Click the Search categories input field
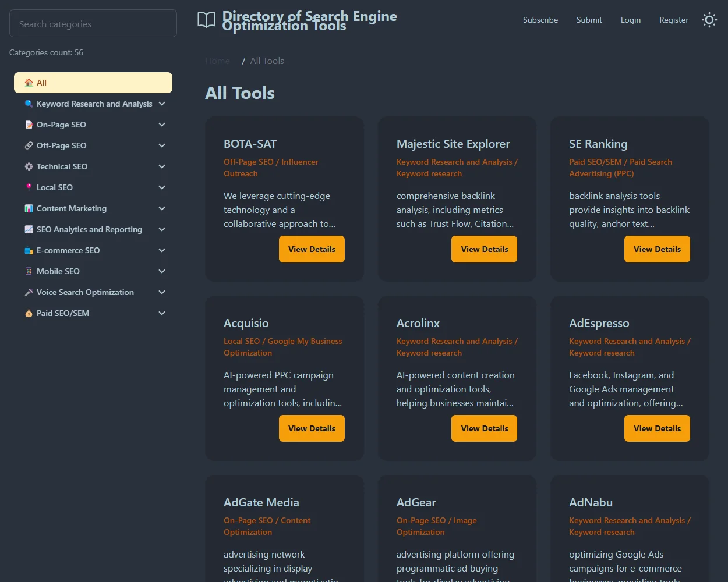728x582 pixels. click(x=93, y=23)
